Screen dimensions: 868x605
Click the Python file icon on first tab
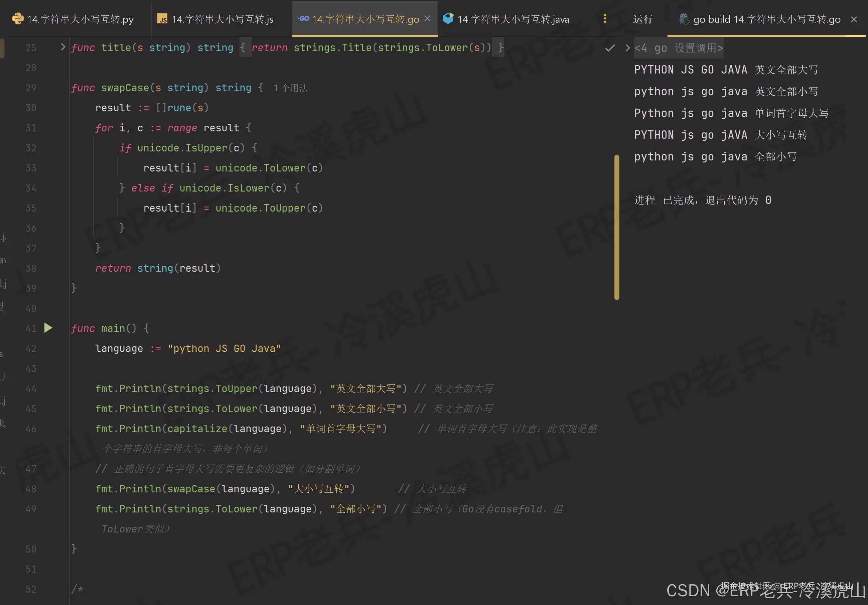(17, 18)
